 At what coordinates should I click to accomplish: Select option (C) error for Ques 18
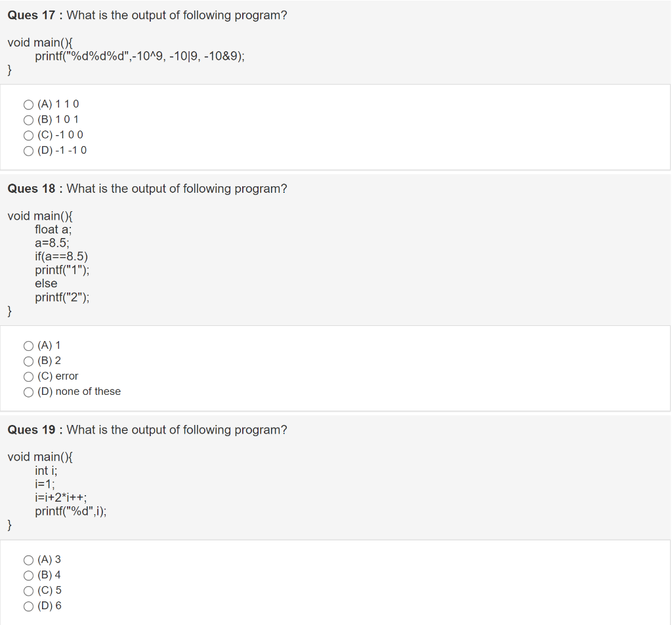tap(29, 376)
